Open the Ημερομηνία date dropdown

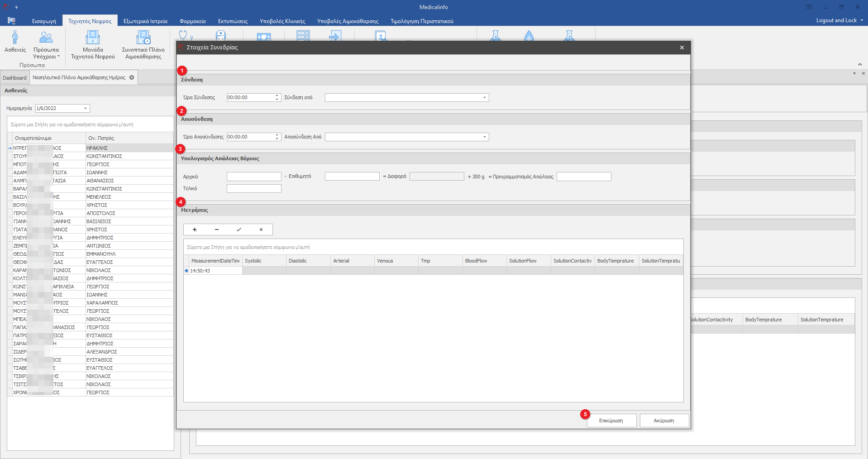pyautogui.click(x=86, y=109)
